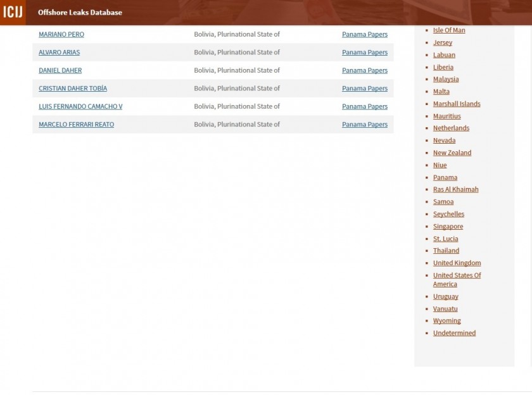Browse the Wyoming jurisdiction

tap(447, 321)
